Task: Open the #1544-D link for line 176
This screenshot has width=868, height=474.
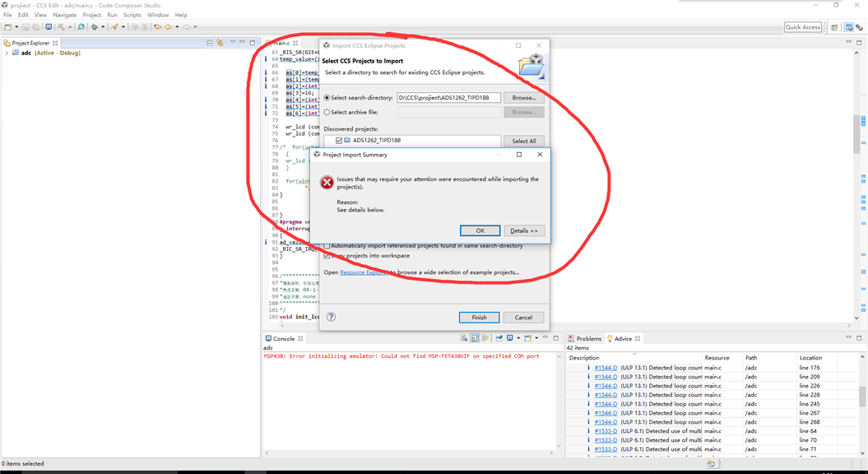Action: pyautogui.click(x=606, y=368)
